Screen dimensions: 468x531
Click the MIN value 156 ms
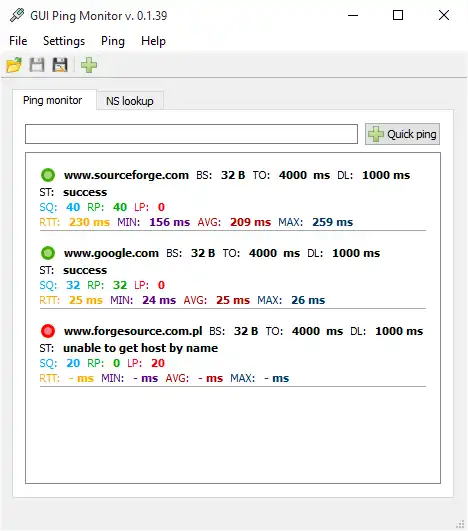coord(170,222)
